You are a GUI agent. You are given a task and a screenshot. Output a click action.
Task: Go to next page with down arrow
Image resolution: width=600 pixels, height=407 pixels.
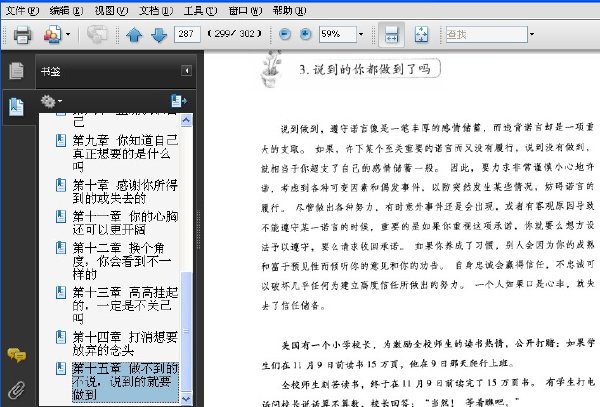[x=159, y=35]
